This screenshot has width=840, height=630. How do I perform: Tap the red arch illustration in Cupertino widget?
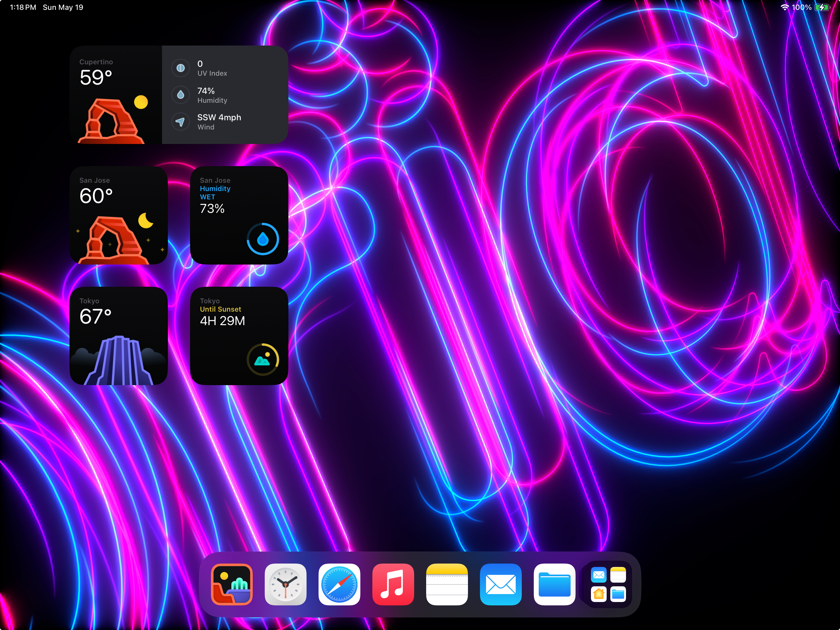pos(111,121)
